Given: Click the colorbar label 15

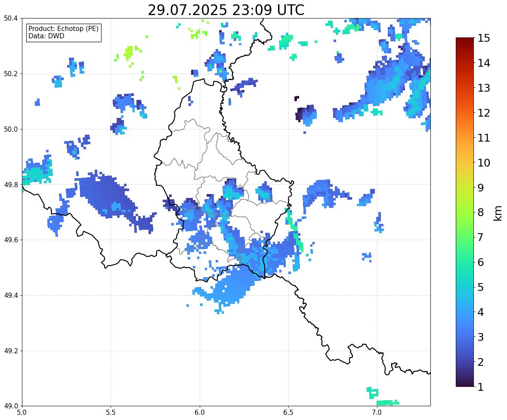Looking at the screenshot, I should tap(484, 38).
